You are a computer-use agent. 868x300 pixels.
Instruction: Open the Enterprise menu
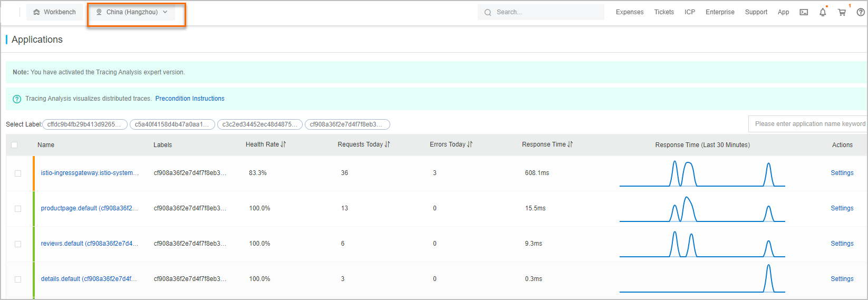pos(720,12)
